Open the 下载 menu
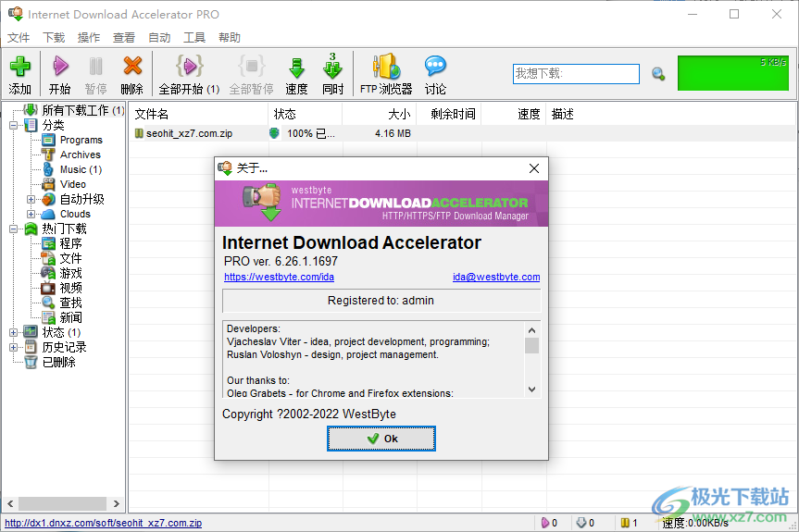799x532 pixels. click(x=54, y=38)
